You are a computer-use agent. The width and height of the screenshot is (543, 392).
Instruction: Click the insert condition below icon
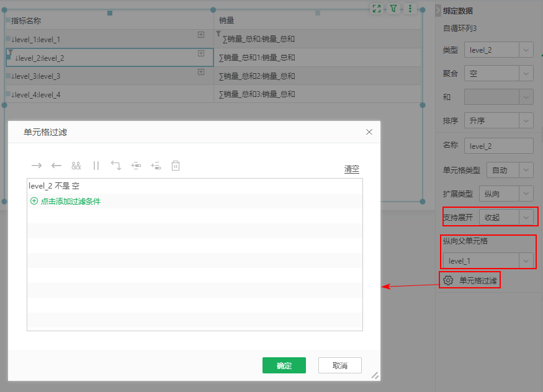pos(156,166)
